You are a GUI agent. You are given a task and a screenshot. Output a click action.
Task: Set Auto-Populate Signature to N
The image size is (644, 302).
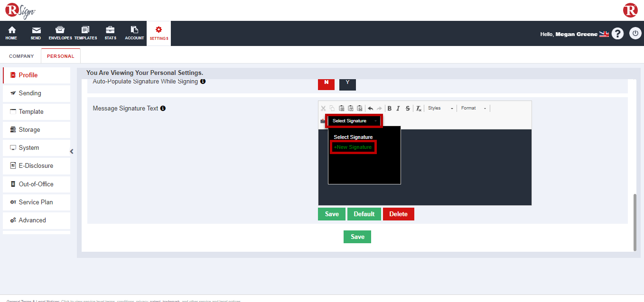pos(326,82)
